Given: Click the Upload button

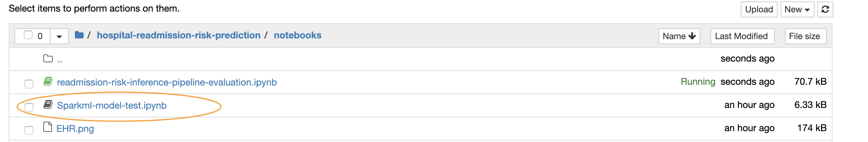Looking at the screenshot, I should (759, 9).
